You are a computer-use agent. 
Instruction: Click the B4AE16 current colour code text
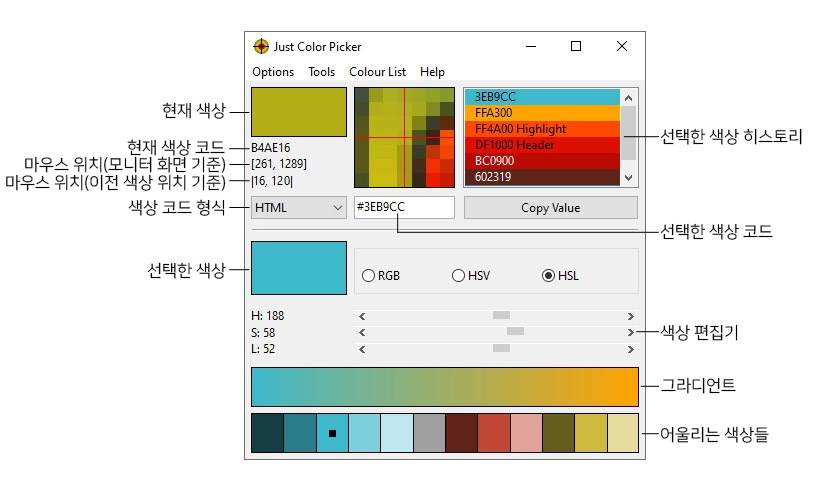(x=271, y=148)
